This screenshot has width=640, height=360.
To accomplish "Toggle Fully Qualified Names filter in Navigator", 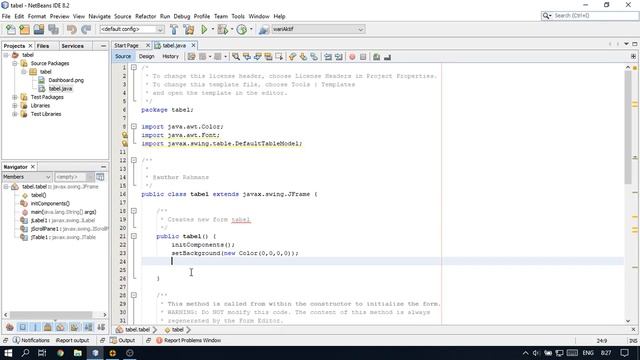I will (x=74, y=327).
